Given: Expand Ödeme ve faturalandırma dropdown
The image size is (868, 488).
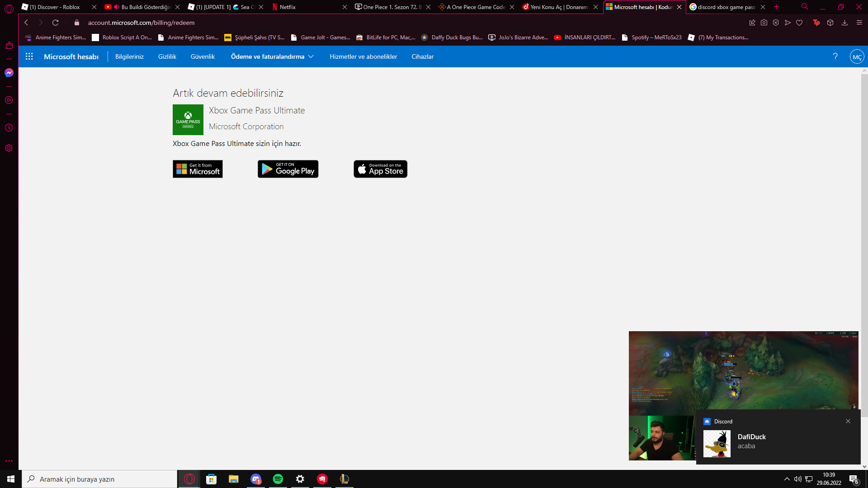Looking at the screenshot, I should point(272,56).
